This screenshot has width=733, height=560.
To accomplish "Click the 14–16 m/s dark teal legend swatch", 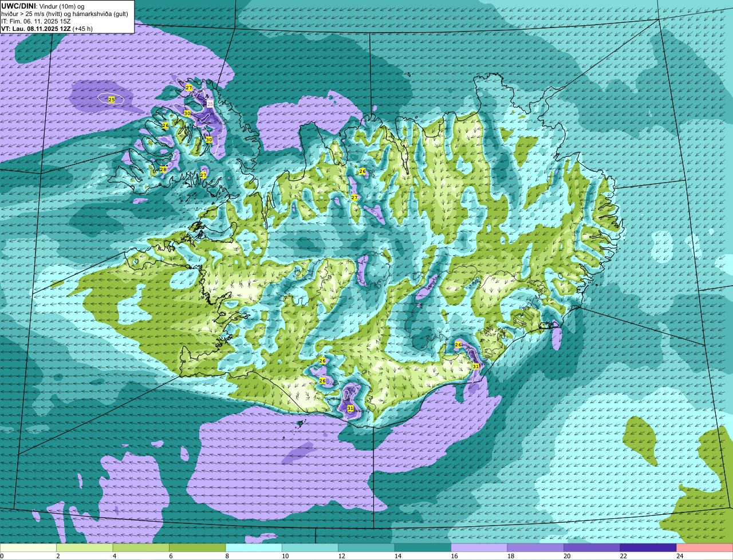I will [423, 548].
